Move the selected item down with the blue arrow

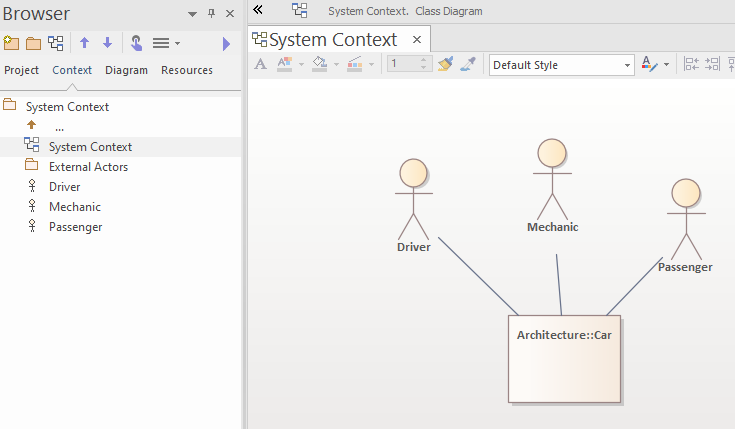point(107,43)
